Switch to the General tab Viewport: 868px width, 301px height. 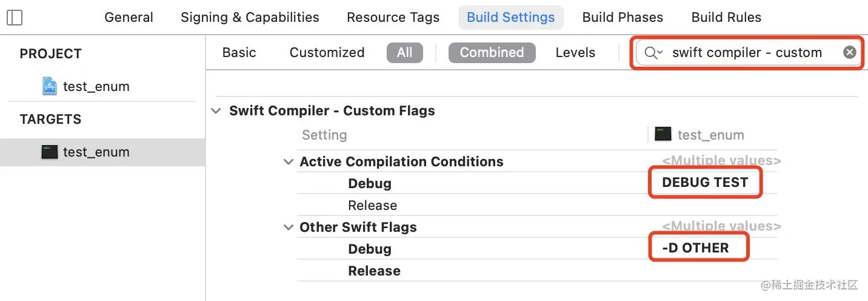[x=129, y=18]
